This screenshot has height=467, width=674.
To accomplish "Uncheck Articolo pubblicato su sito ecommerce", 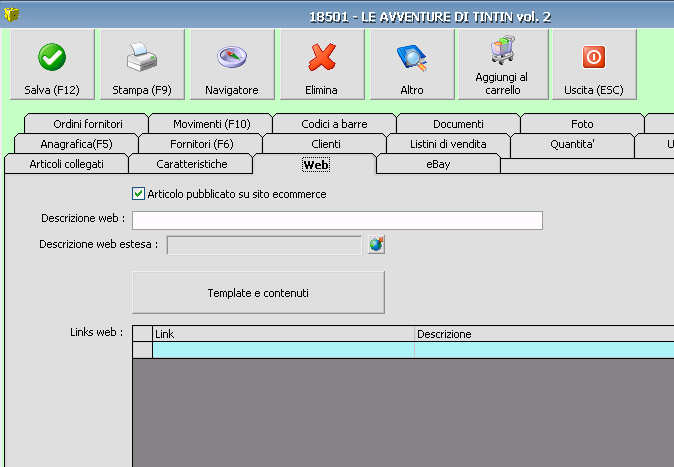I will 138,194.
